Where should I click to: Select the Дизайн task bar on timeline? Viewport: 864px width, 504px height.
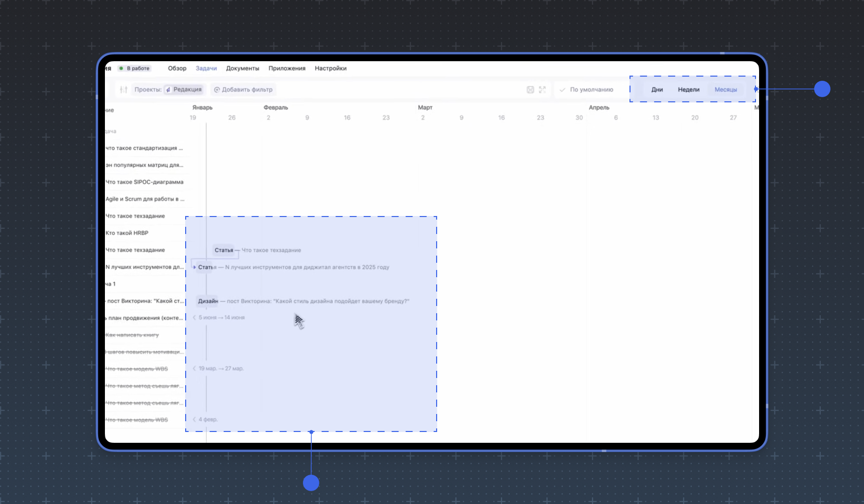(208, 301)
